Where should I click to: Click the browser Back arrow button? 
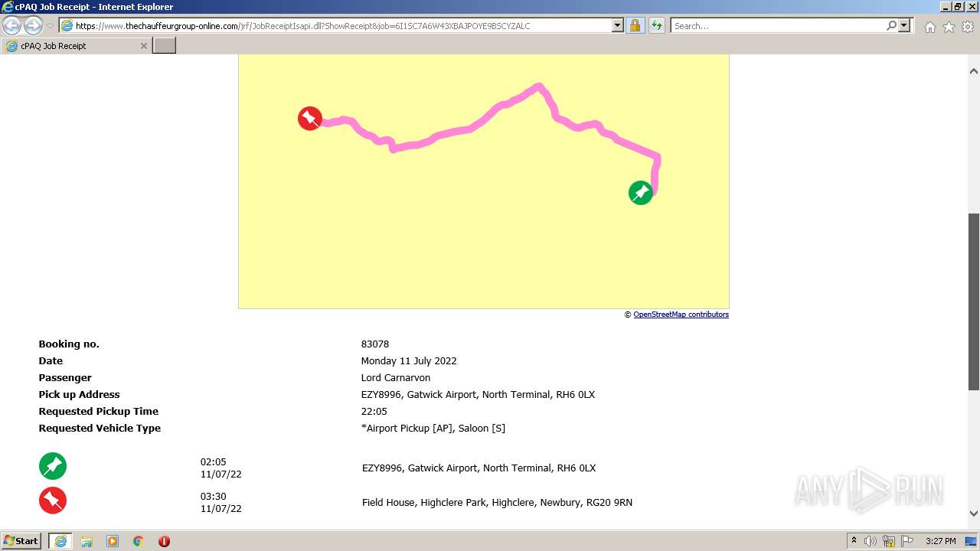click(x=12, y=25)
